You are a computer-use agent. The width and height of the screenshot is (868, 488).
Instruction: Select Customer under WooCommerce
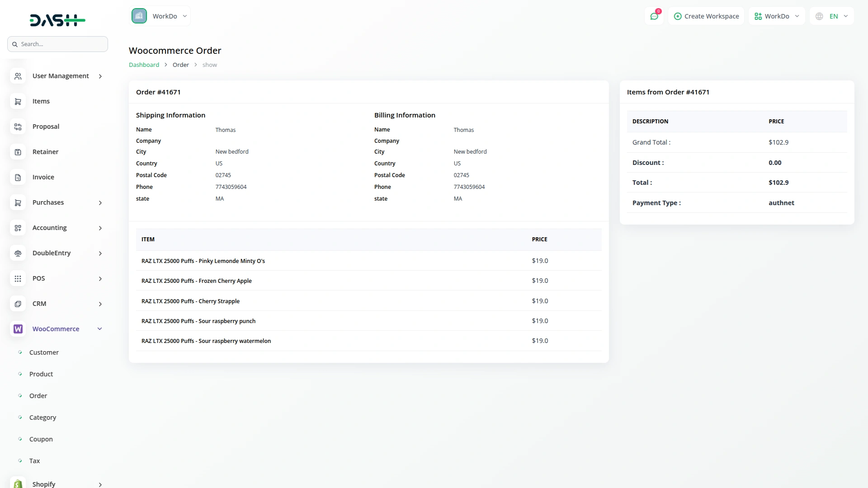tap(43, 352)
